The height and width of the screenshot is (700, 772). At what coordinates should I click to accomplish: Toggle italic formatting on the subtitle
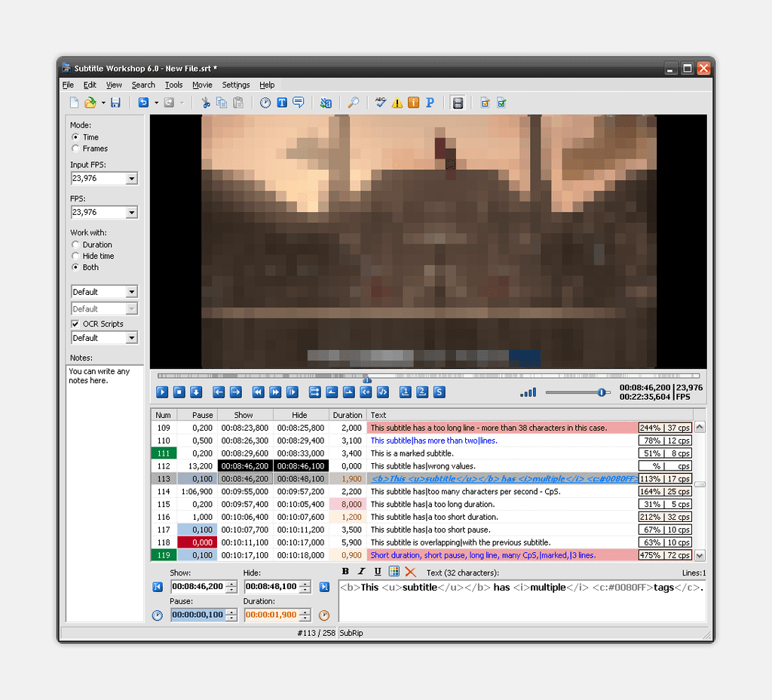361,571
